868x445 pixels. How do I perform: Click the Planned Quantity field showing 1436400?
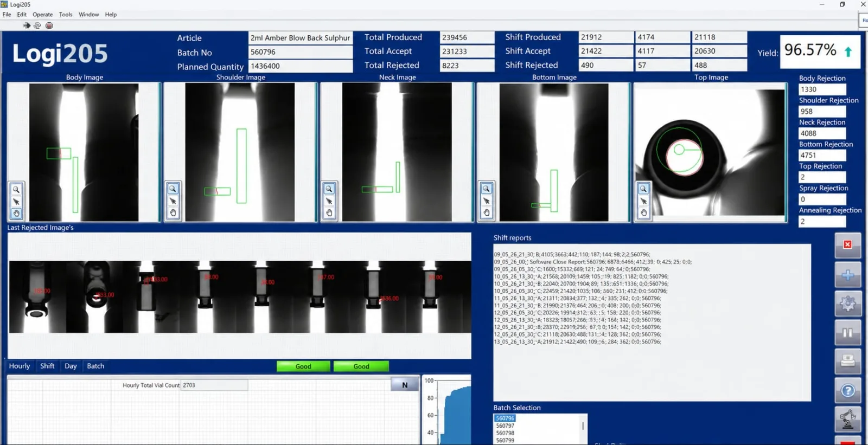301,66
